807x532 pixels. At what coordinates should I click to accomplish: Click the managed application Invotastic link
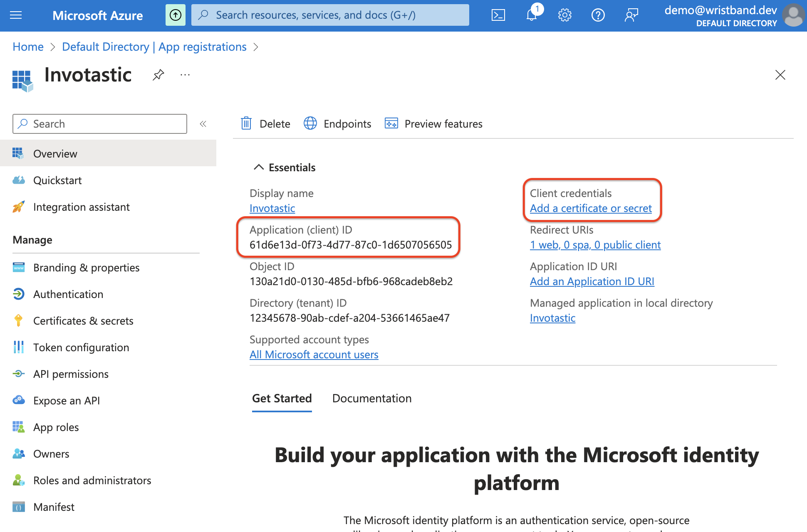pos(552,318)
